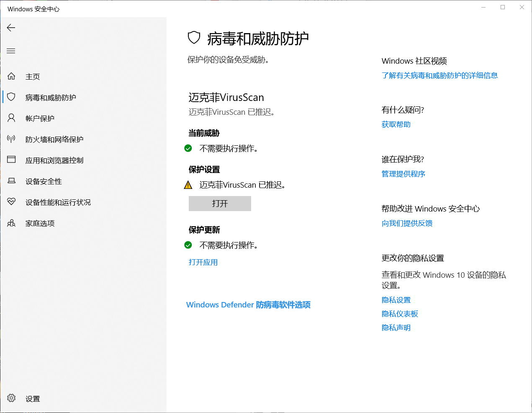The width and height of the screenshot is (532, 413).
Task: Open 管理提供程序
Action: 403,174
